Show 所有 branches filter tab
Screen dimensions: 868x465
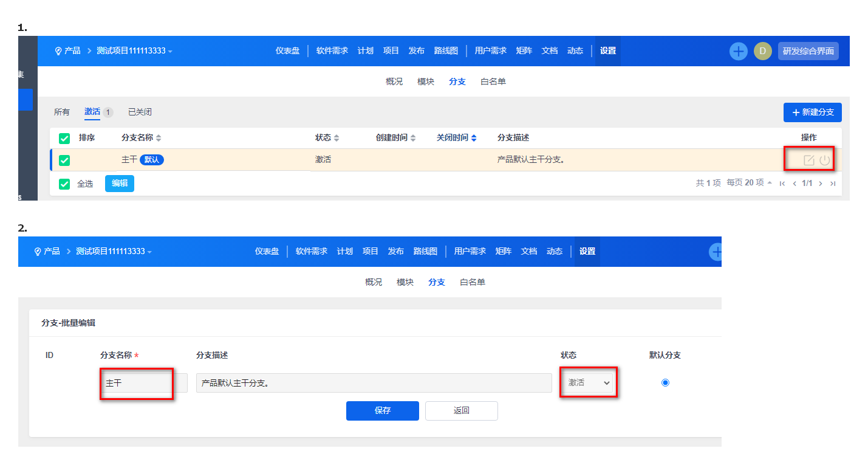62,112
